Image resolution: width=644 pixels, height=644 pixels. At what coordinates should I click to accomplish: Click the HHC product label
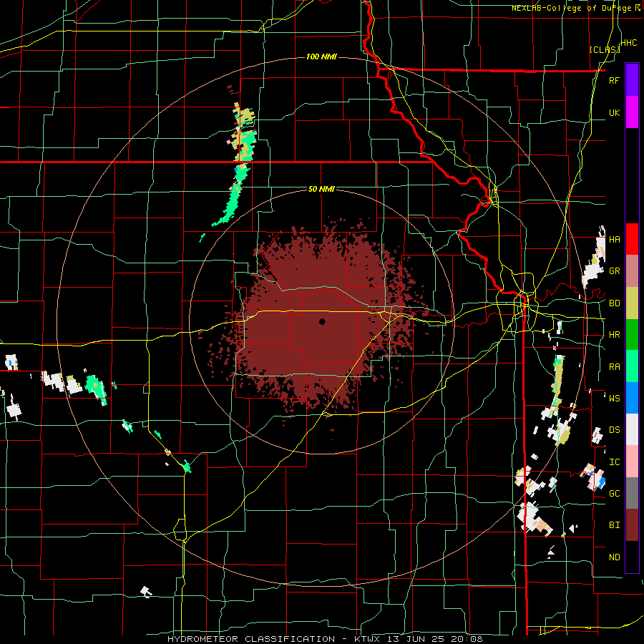[628, 43]
